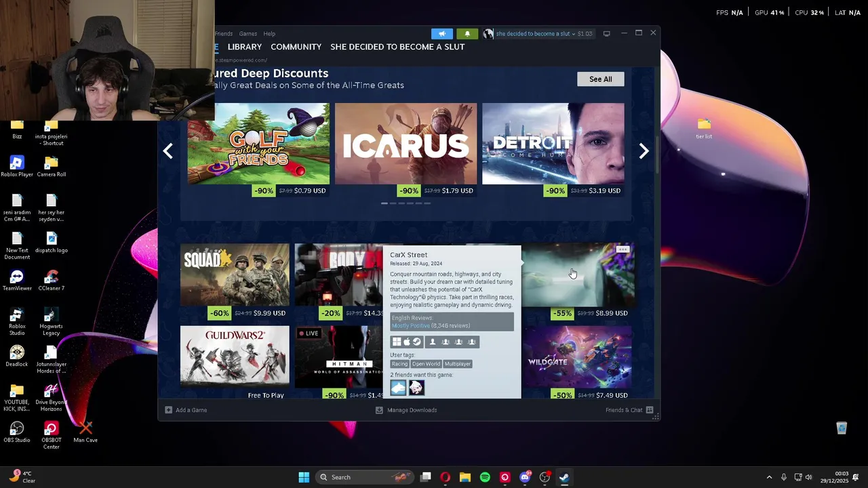
Task: Open the Friends menu in Steam
Action: click(x=224, y=34)
